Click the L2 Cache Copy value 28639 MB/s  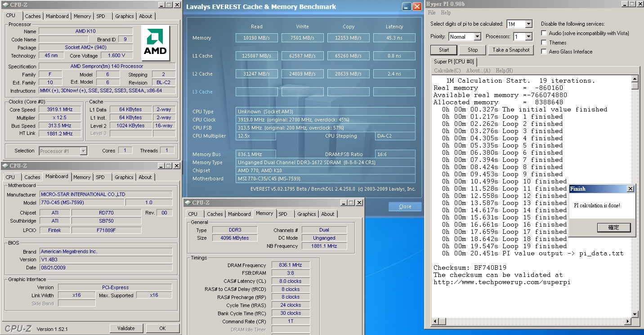[349, 74]
